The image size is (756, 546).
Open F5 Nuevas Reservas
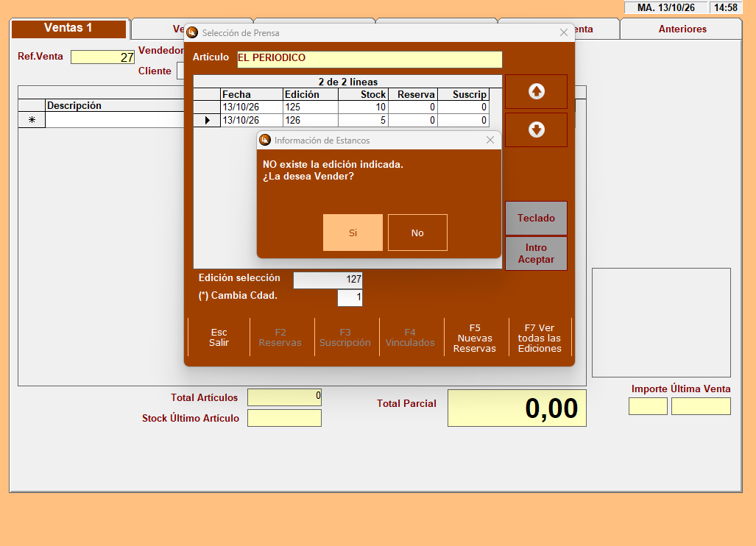pyautogui.click(x=475, y=338)
